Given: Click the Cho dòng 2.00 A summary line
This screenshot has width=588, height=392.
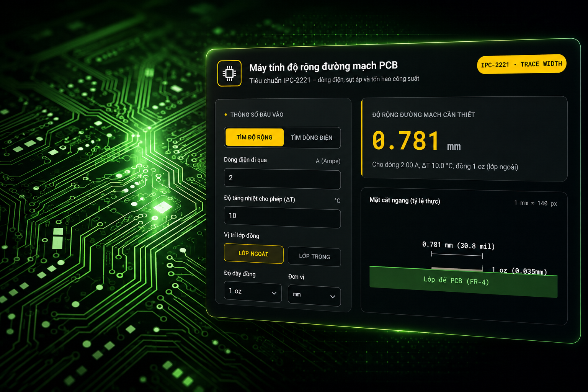Looking at the screenshot, I should pos(445,166).
